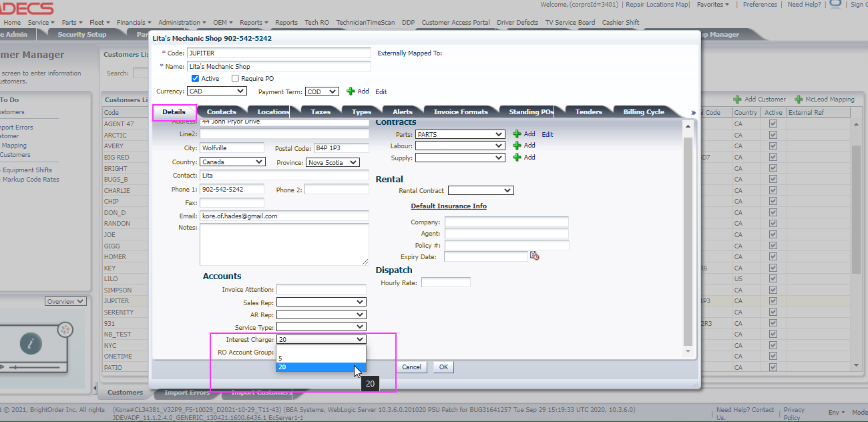Switch to Import Errors bottom tab
The width and height of the screenshot is (868, 422).
coord(187,392)
